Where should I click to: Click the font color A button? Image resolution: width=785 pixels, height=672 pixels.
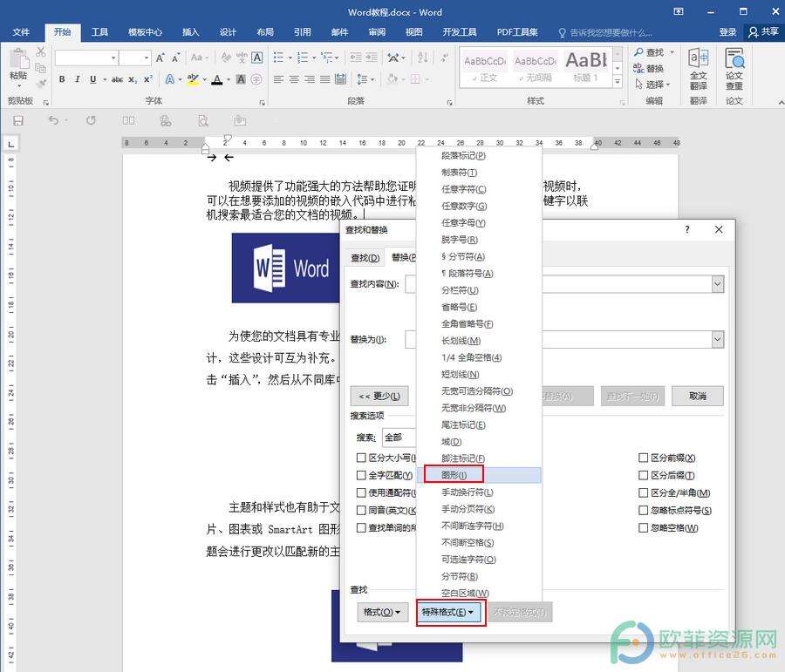(217, 79)
